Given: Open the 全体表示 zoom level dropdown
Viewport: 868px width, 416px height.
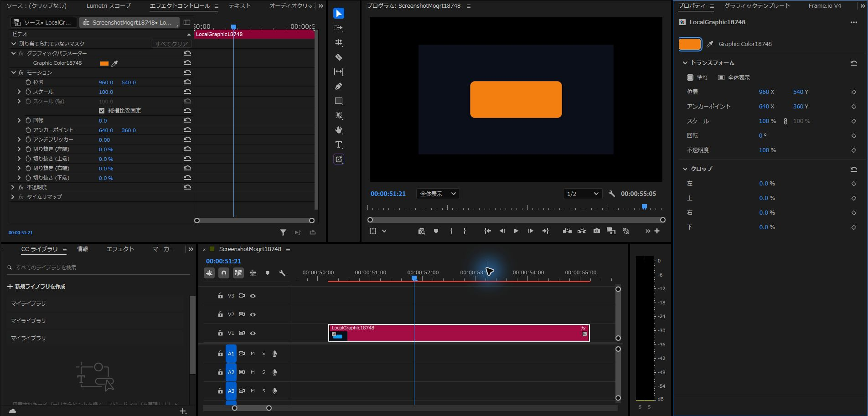Looking at the screenshot, I should tap(438, 194).
